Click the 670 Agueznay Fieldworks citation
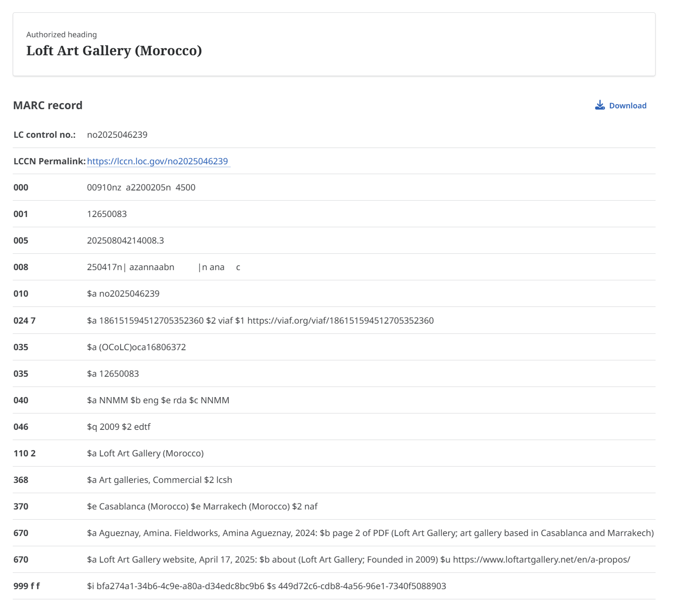The image size is (673, 616). [370, 533]
